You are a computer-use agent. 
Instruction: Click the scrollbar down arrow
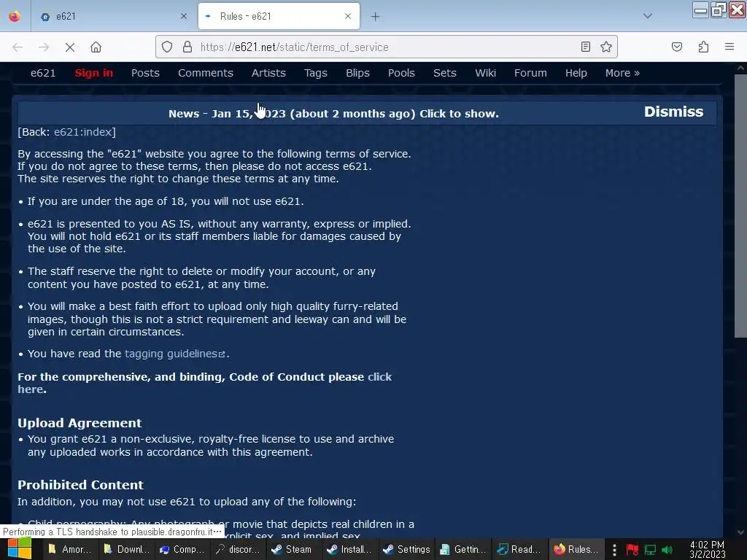click(x=740, y=532)
